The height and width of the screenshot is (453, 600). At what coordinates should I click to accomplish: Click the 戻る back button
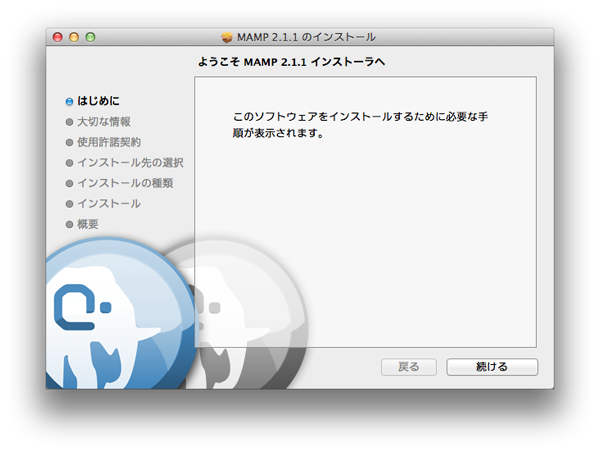coord(409,367)
